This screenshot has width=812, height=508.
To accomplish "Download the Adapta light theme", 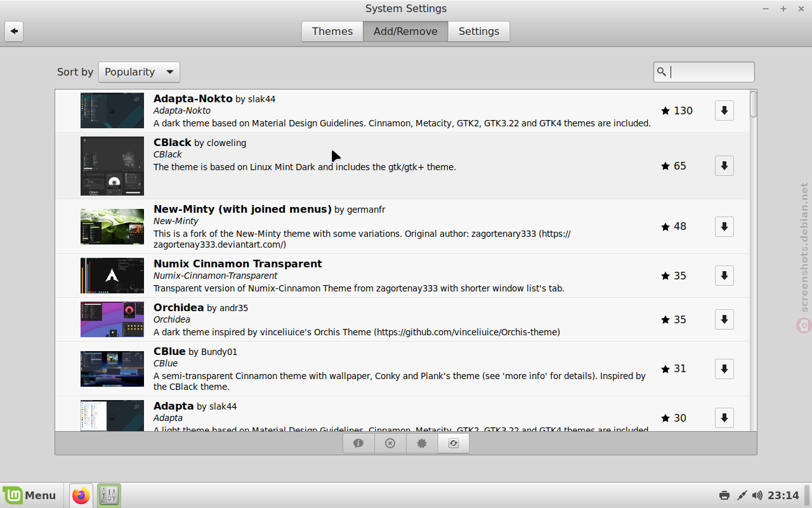I will (724, 418).
